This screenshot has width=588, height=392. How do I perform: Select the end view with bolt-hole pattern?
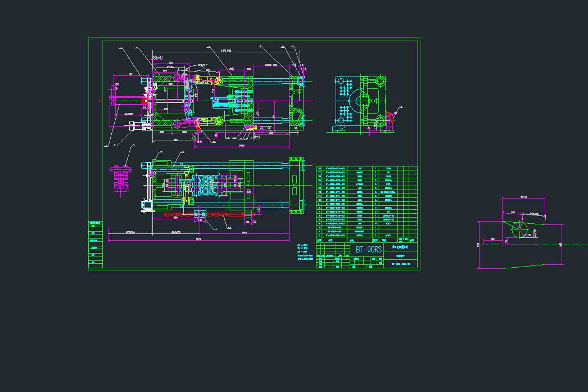coord(360,103)
